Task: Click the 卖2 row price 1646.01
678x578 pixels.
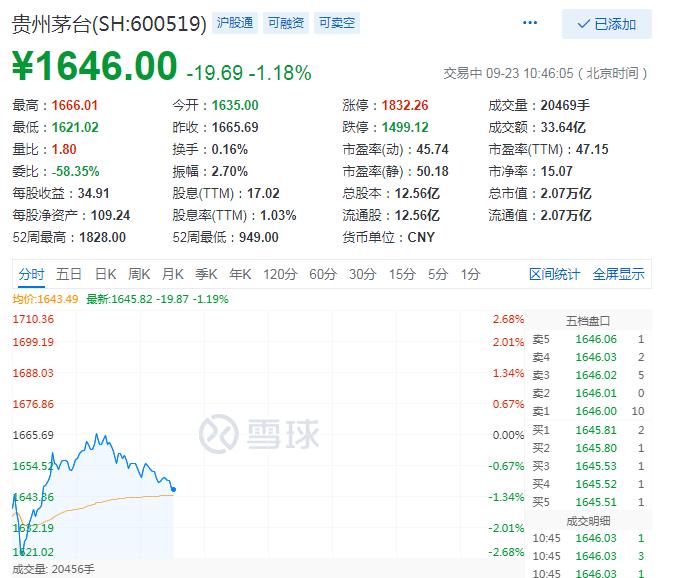Action: point(596,393)
